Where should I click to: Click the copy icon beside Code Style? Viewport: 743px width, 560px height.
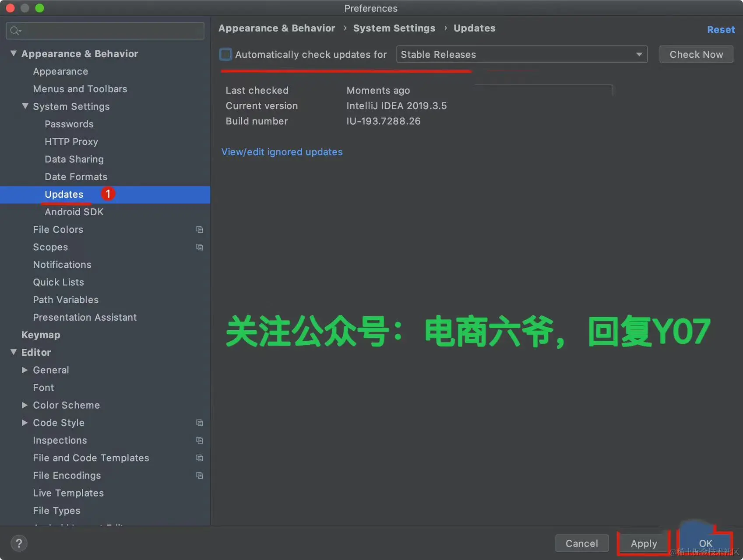pyautogui.click(x=200, y=423)
